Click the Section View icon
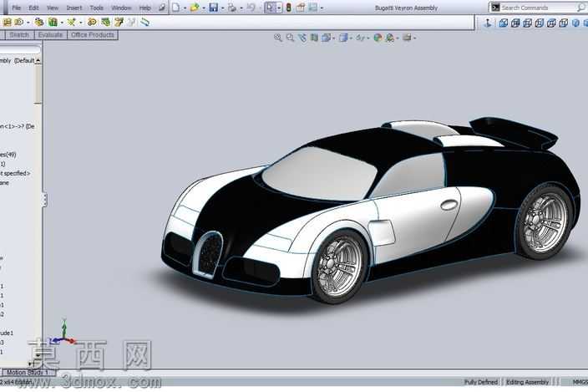588x392 pixels. 314,38
